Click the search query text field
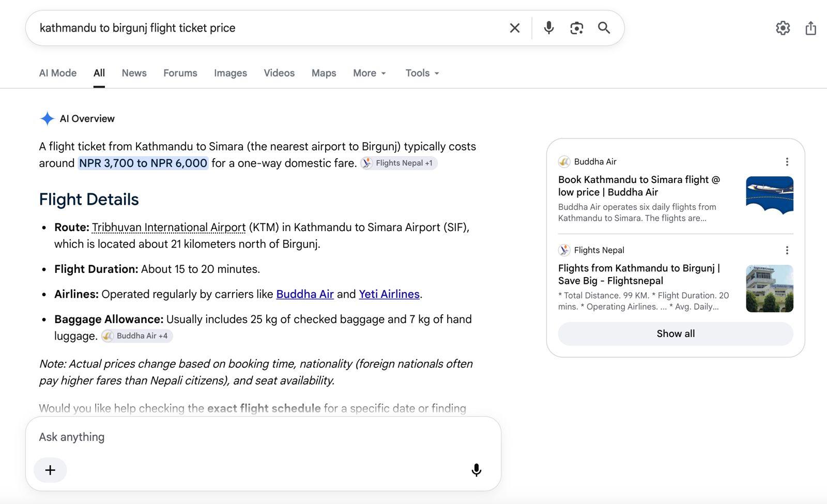The width and height of the screenshot is (827, 504). (x=269, y=28)
